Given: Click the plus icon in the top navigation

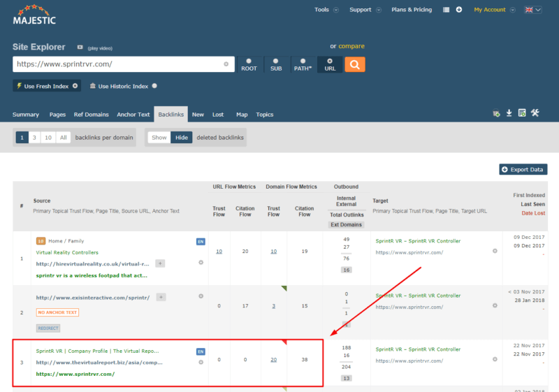Looking at the screenshot, I should [459, 10].
